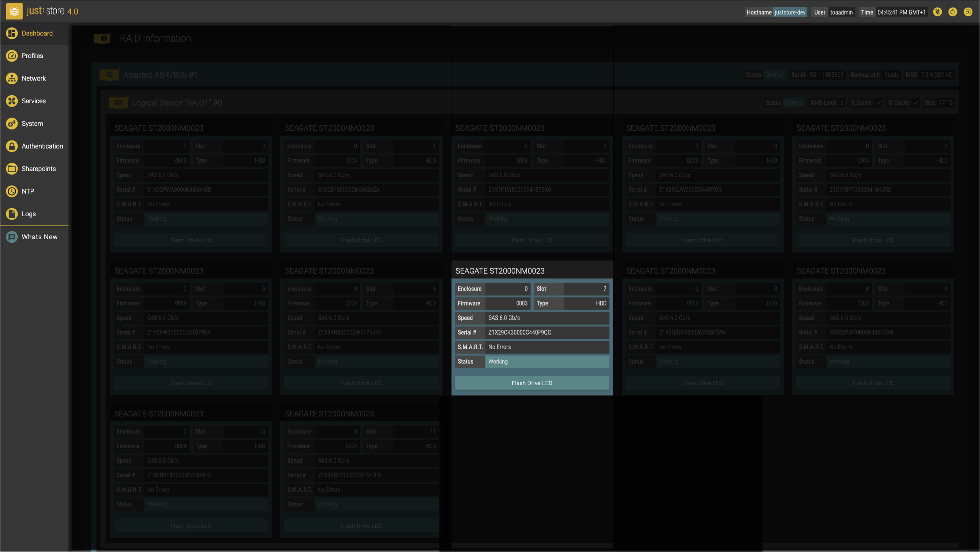Click the just:store logo icon
Viewport: 980px width, 552px height.
14,11
